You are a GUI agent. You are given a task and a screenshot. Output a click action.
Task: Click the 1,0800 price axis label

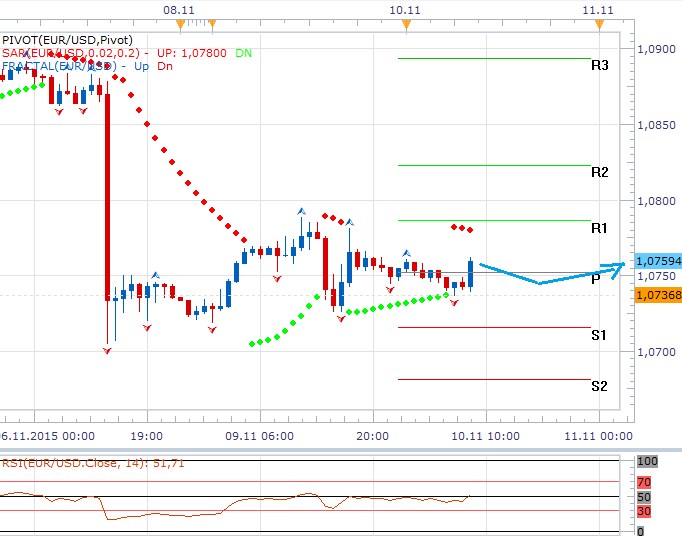pyautogui.click(x=656, y=201)
